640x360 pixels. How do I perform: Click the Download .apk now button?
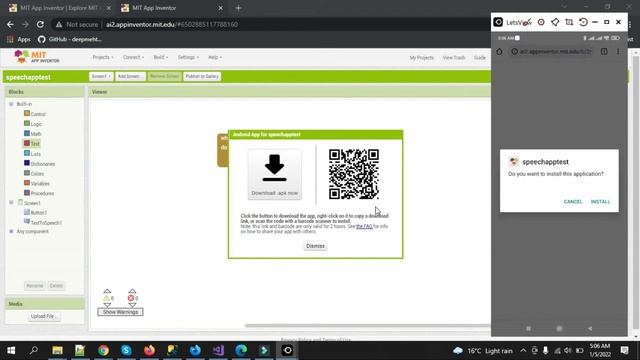coord(275,174)
